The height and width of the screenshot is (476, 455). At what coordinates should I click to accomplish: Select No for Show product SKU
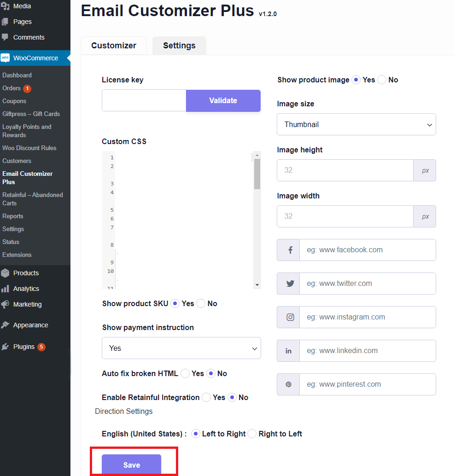pyautogui.click(x=201, y=303)
